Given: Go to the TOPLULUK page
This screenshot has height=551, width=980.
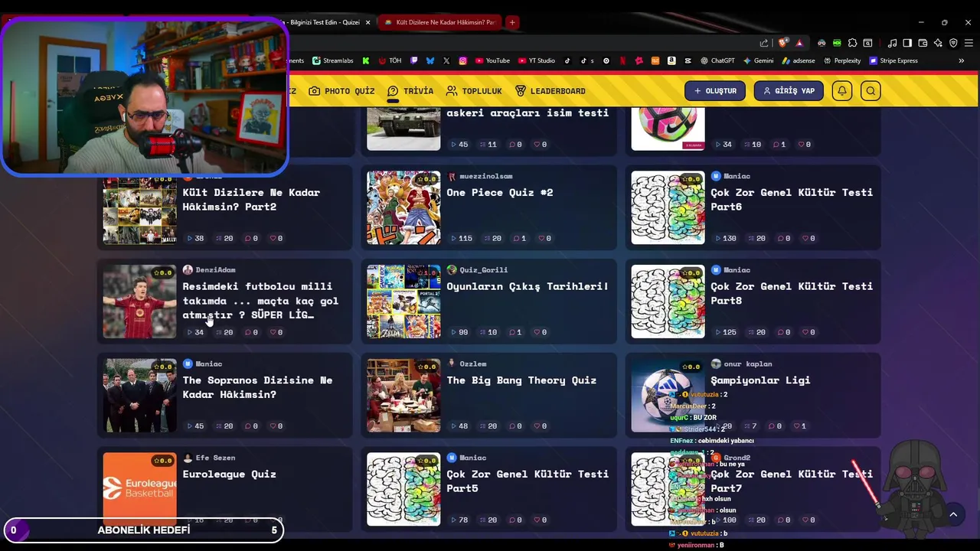Looking at the screenshot, I should click(x=474, y=91).
